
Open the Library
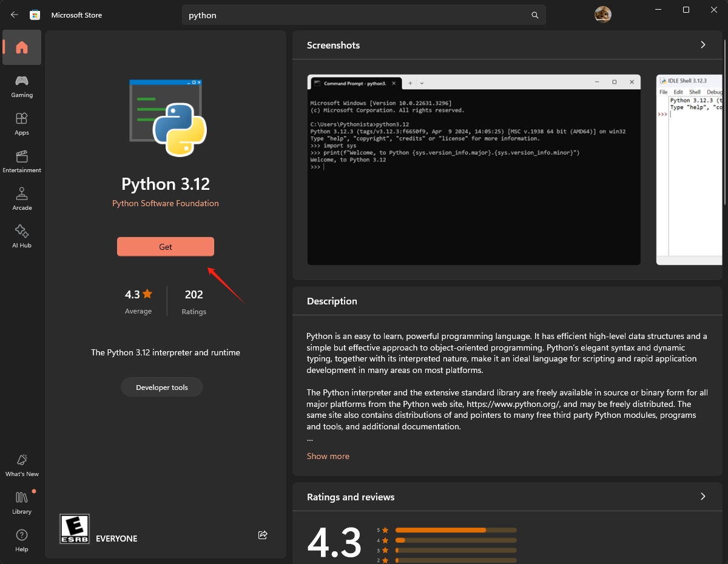pos(22,503)
